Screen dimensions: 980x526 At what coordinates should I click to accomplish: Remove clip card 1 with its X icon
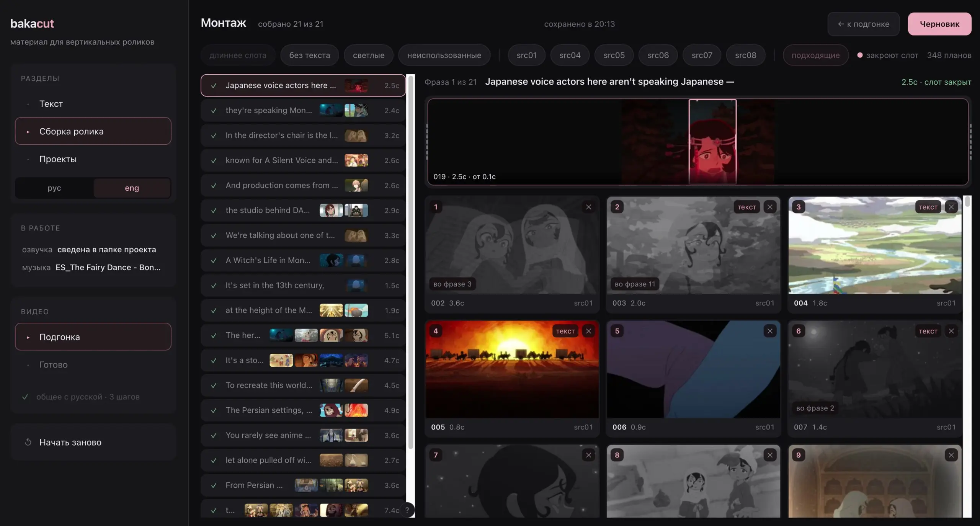[588, 207]
